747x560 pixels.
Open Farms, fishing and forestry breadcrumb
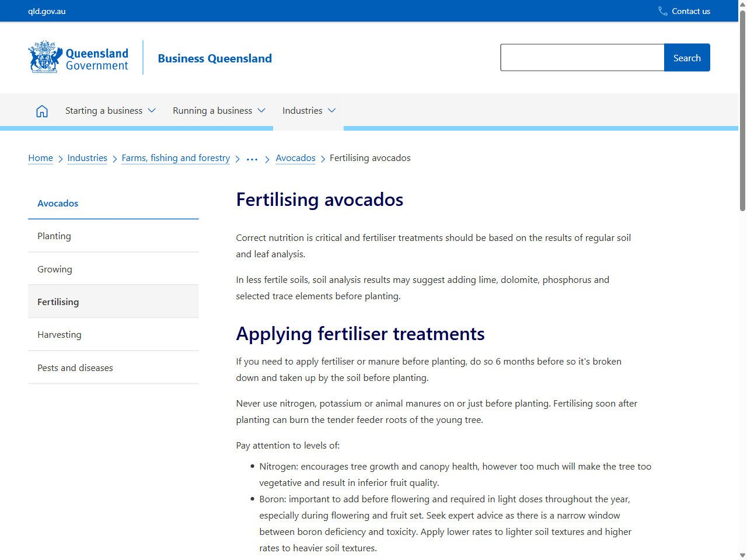pos(176,157)
